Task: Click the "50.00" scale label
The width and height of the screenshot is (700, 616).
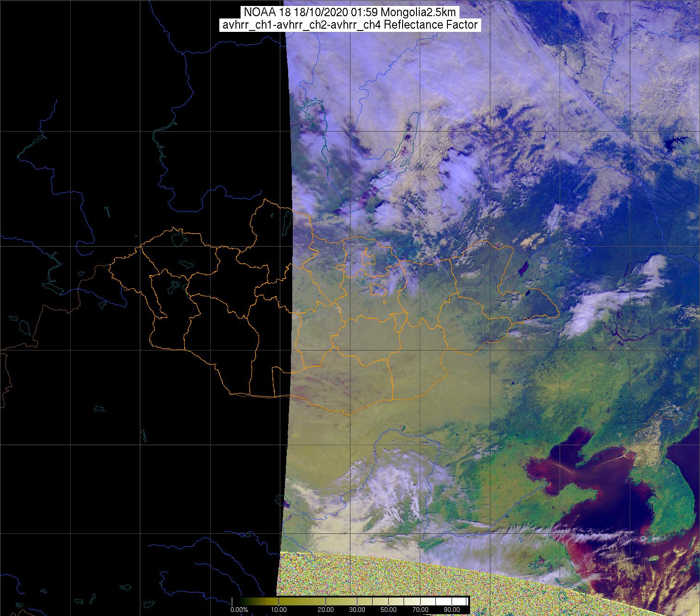Action: 388,610
